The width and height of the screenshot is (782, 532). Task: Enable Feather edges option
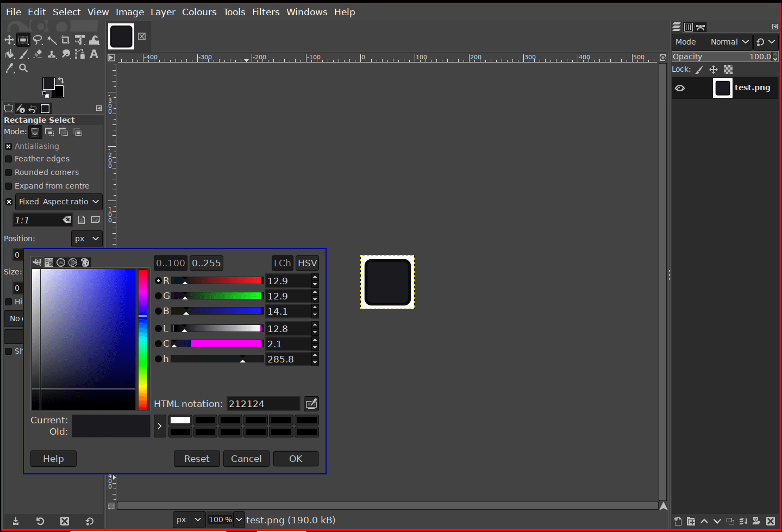point(9,159)
